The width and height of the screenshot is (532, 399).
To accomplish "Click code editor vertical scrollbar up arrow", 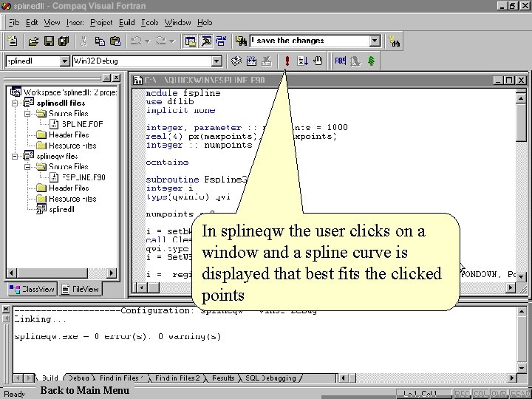I will (x=521, y=98).
